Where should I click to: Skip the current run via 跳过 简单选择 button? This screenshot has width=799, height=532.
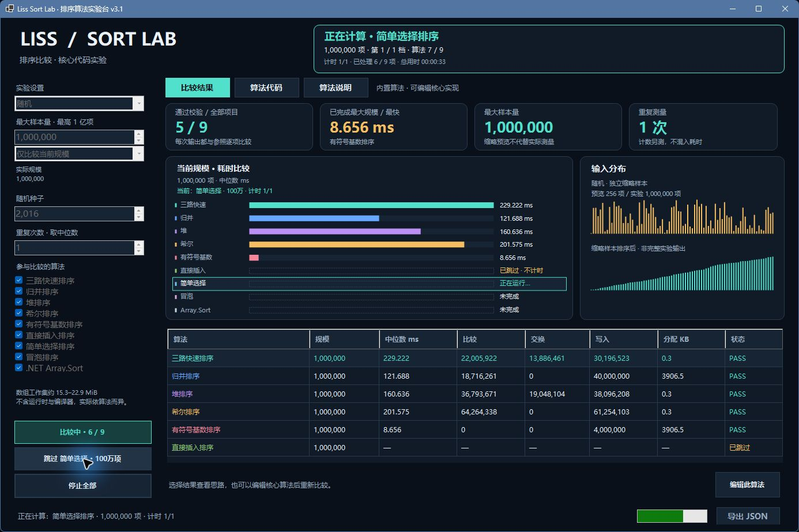pyautogui.click(x=83, y=459)
